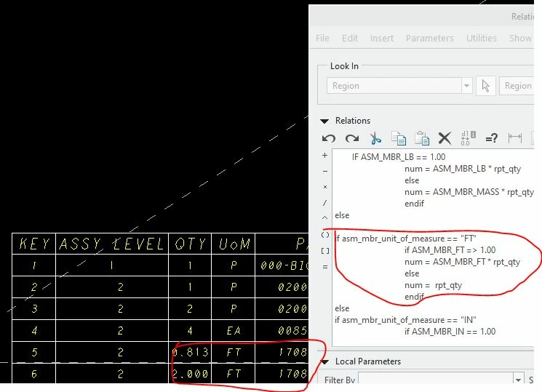
Task: Insert plus operator symbol
Action: [x=324, y=156]
